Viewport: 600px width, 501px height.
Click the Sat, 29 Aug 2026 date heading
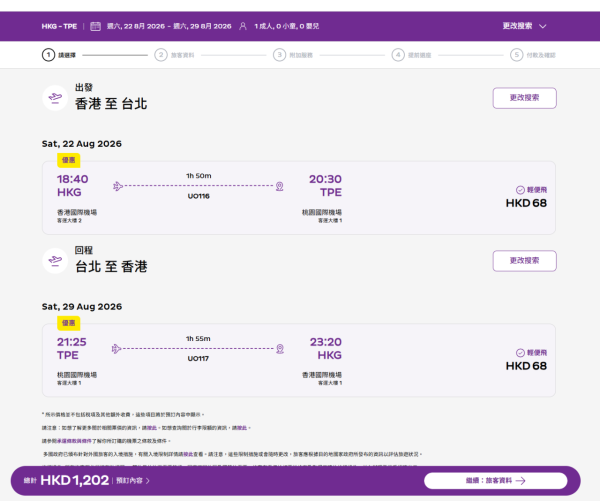[x=82, y=307]
